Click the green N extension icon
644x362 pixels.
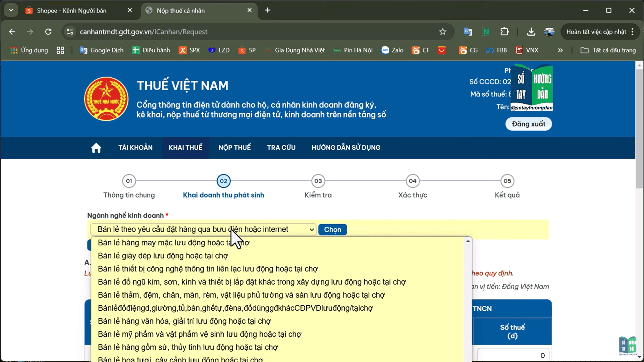(486, 32)
